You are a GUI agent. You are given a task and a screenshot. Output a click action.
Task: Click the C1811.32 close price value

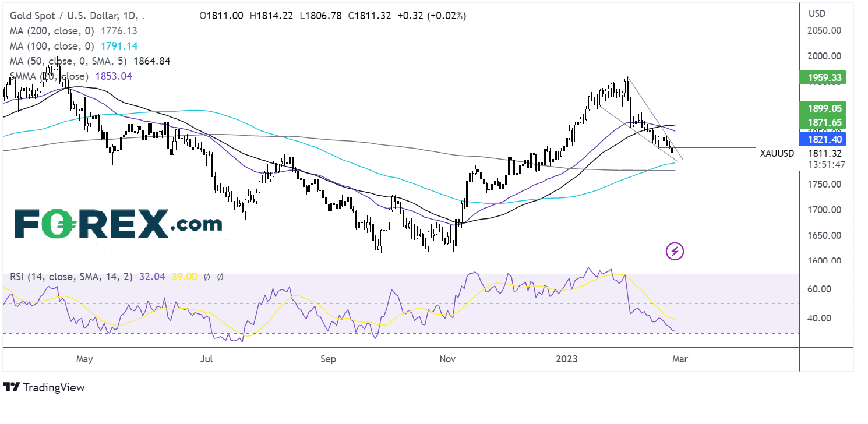tap(371, 16)
